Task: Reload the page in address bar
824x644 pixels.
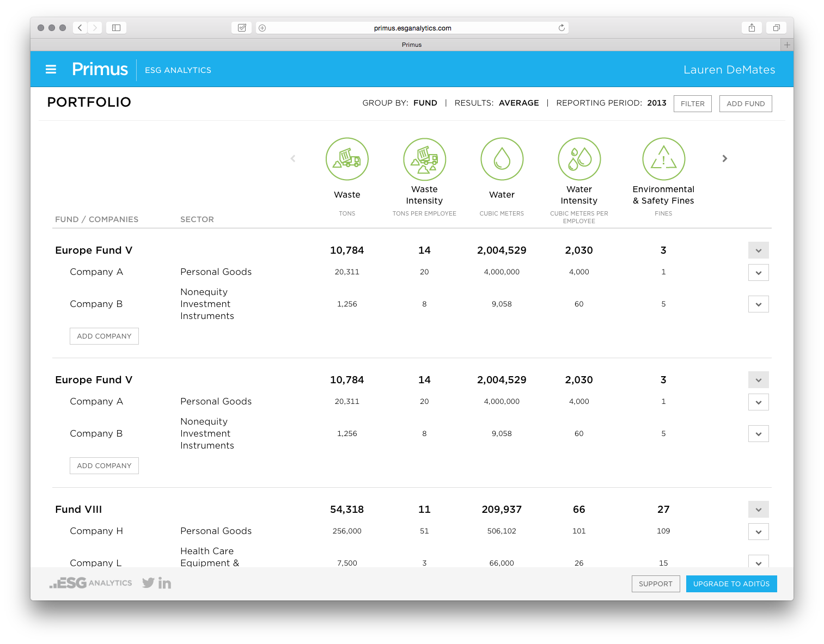Action: point(561,28)
